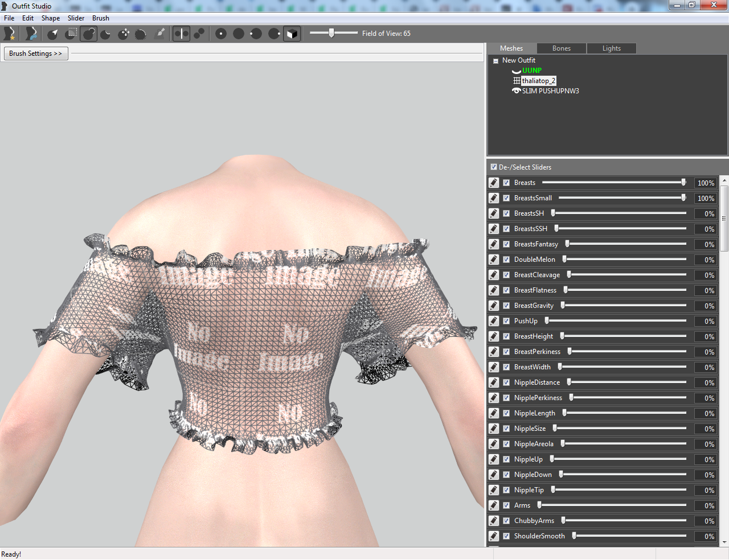Open the Brush menu
729x560 pixels.
[101, 18]
